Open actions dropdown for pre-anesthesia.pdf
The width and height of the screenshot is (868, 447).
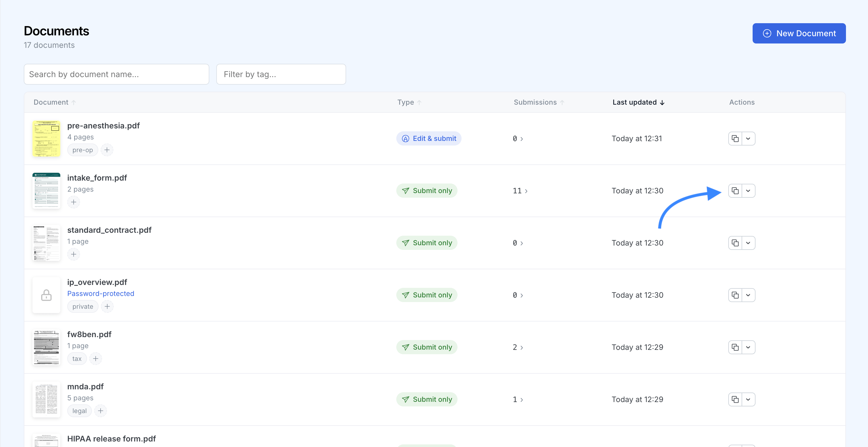(x=748, y=139)
